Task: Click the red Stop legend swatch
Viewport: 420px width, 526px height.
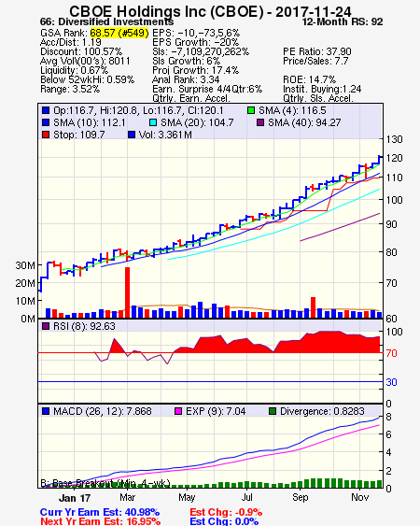Action: click(x=46, y=135)
